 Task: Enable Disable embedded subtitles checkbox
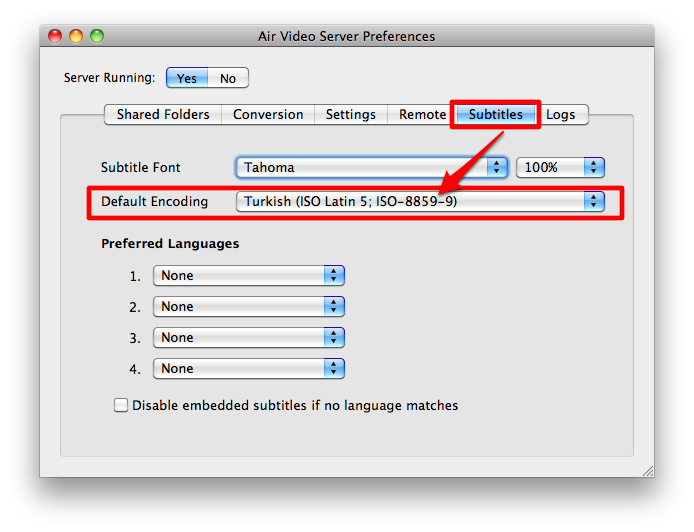point(121,406)
